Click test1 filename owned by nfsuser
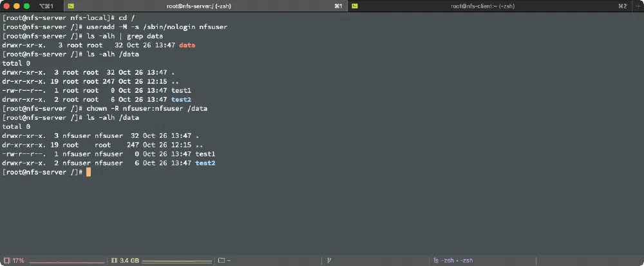 (x=205, y=154)
